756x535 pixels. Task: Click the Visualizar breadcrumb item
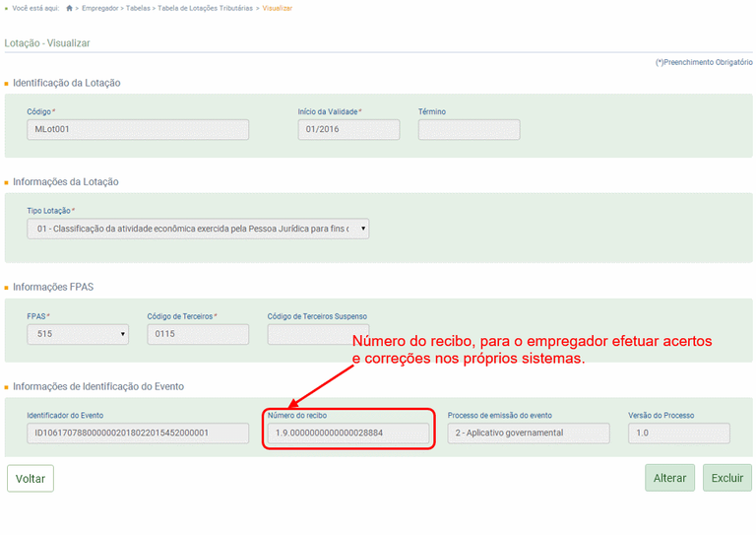(x=277, y=8)
